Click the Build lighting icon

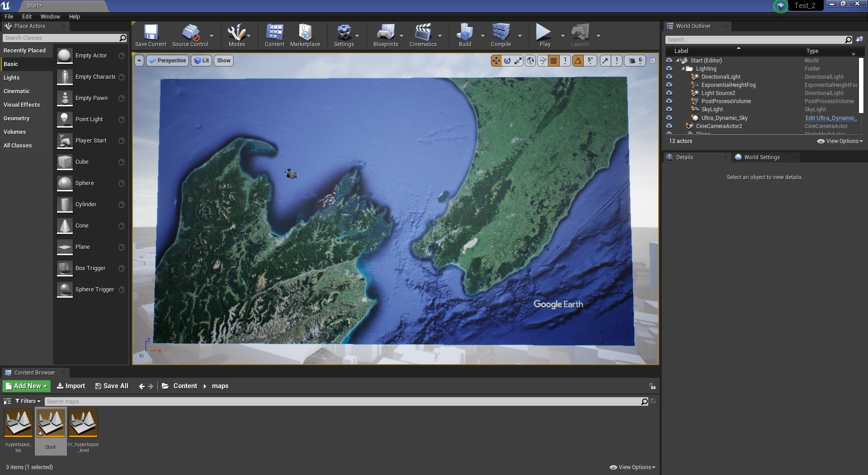[x=465, y=35]
